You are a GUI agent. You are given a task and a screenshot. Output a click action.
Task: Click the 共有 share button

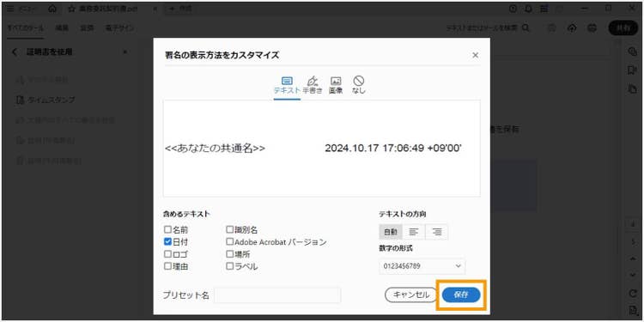click(623, 28)
